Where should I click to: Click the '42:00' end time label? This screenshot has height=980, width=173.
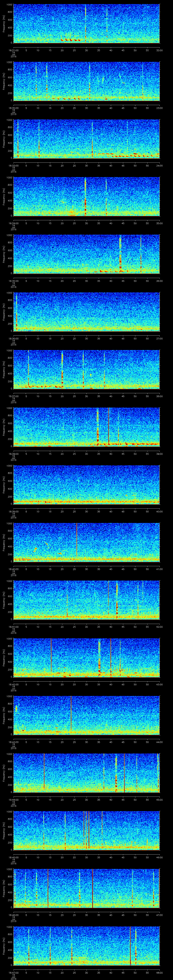[x=159, y=627]
